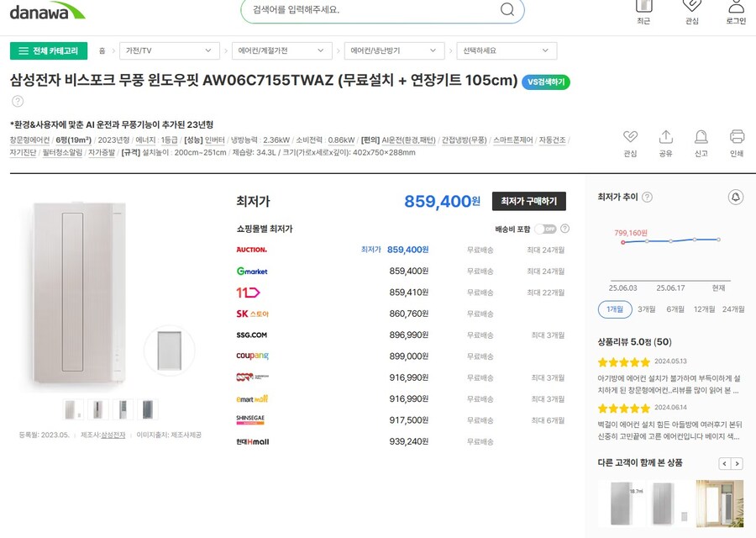Open the 2024.06.14 review text
Image resolution: width=756 pixels, height=538 pixels.
(669, 430)
